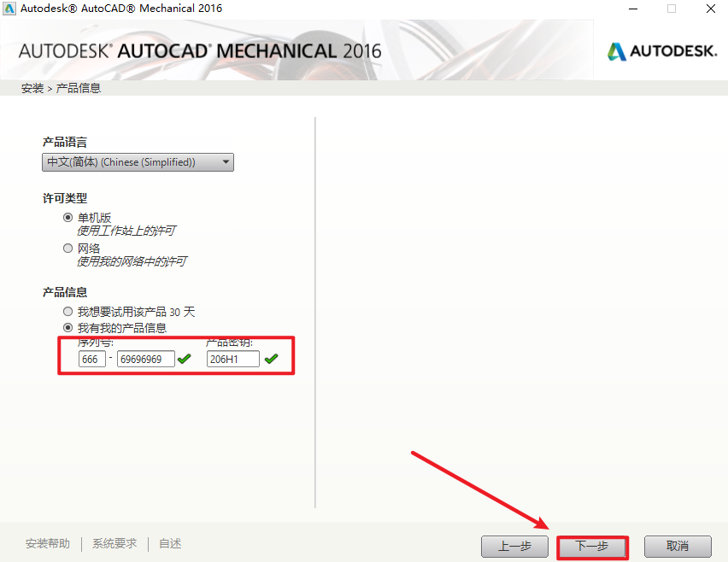Close the AutoCAD Mechanical installer window
This screenshot has width=728, height=562.
pyautogui.click(x=710, y=9)
